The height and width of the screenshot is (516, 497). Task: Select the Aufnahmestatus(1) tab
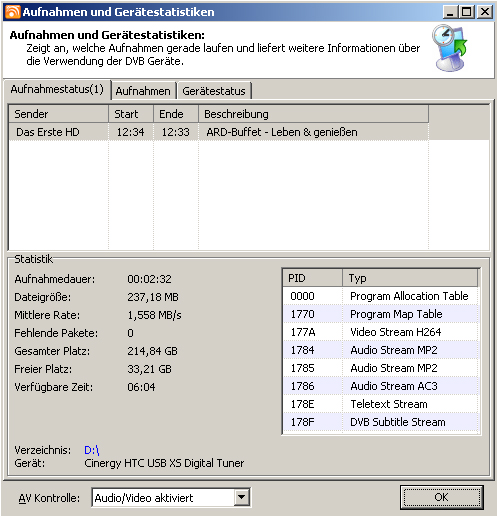pos(57,89)
